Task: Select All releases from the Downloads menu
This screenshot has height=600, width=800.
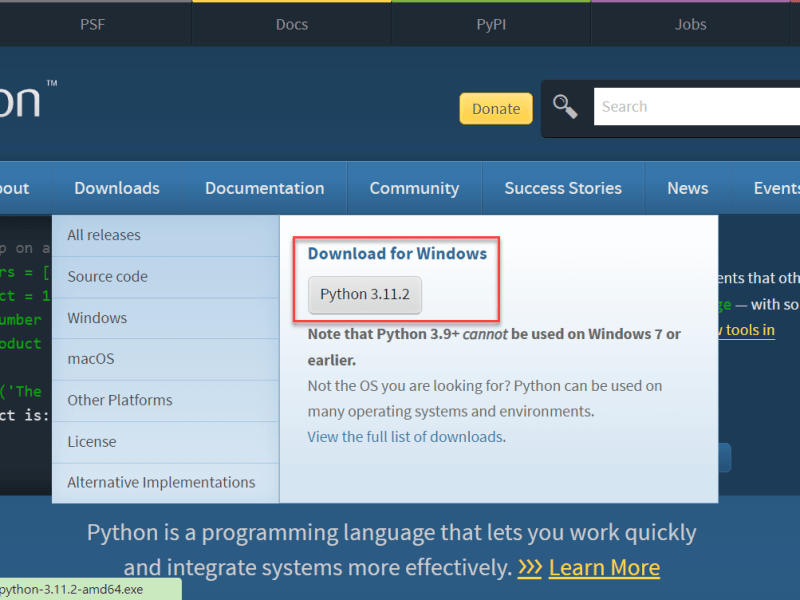Action: 104,235
